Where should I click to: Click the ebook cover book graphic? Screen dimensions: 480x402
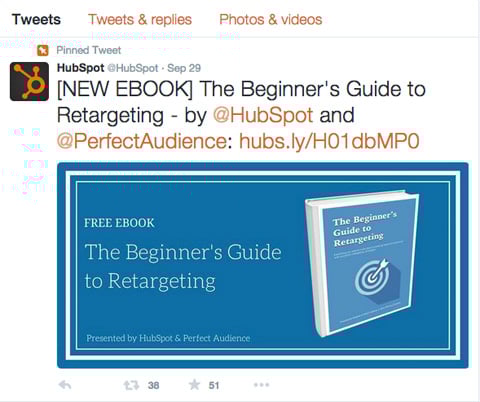click(362, 263)
